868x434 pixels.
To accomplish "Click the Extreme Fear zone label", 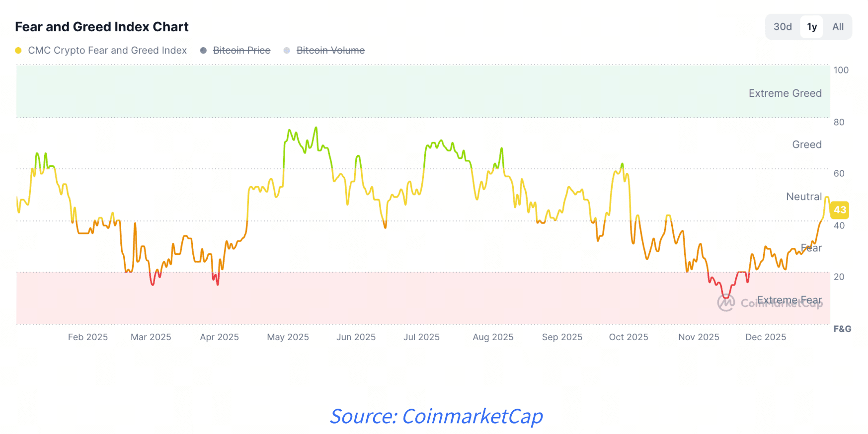I will point(790,300).
